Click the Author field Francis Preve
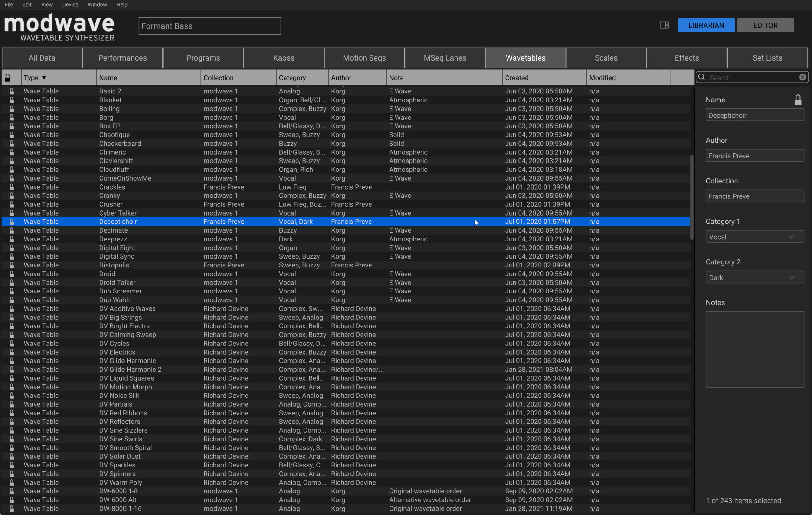812x515 pixels. 755,156
